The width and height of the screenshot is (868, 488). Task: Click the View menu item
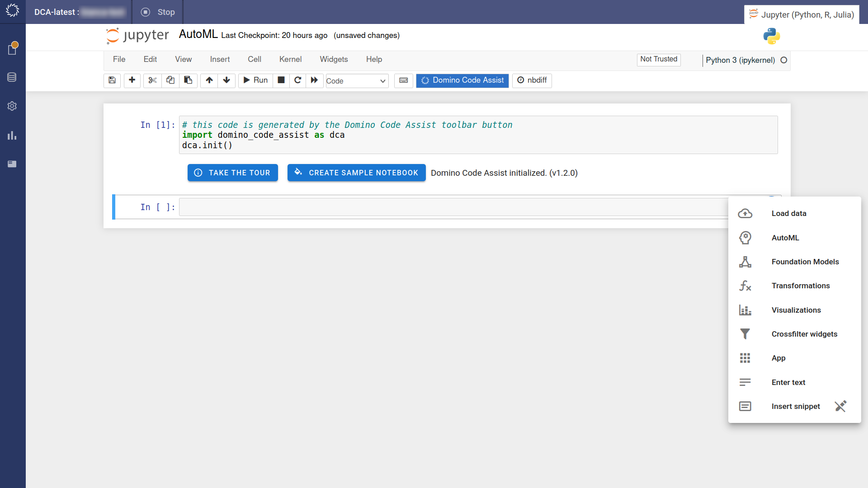click(183, 59)
